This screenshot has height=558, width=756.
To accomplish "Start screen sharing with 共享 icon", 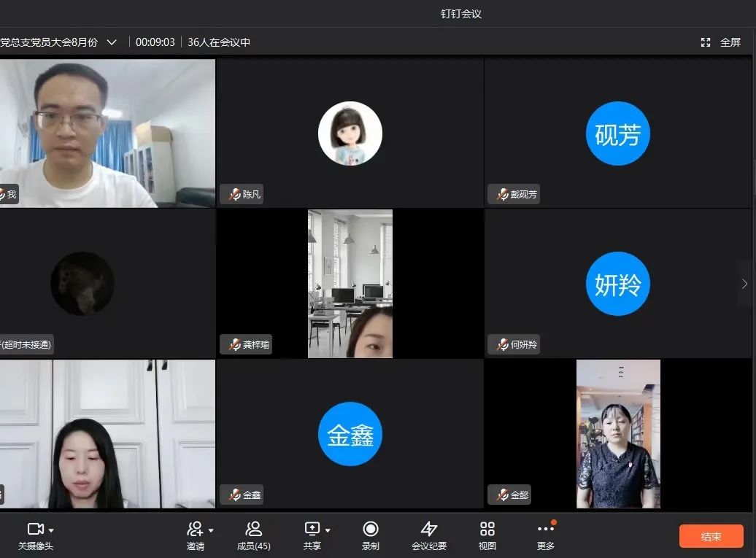I will click(312, 529).
